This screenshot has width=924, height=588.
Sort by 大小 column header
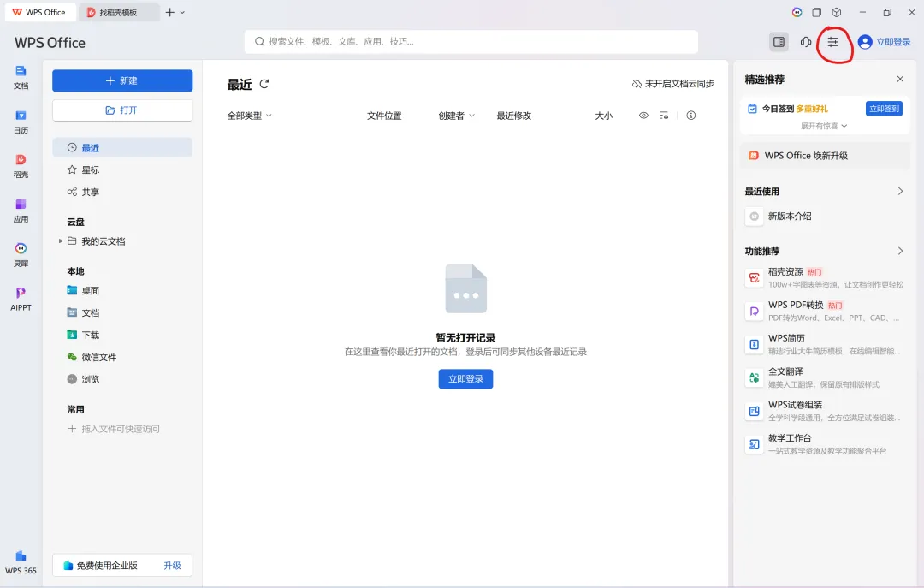coord(603,116)
